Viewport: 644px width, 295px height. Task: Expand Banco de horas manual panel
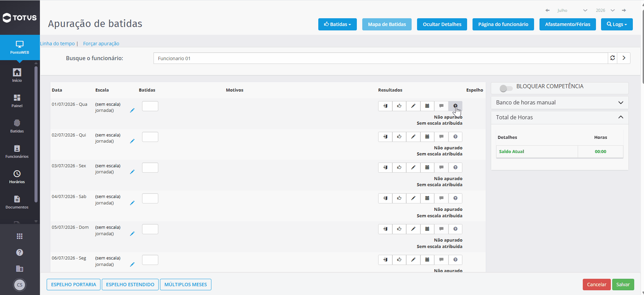point(560,103)
